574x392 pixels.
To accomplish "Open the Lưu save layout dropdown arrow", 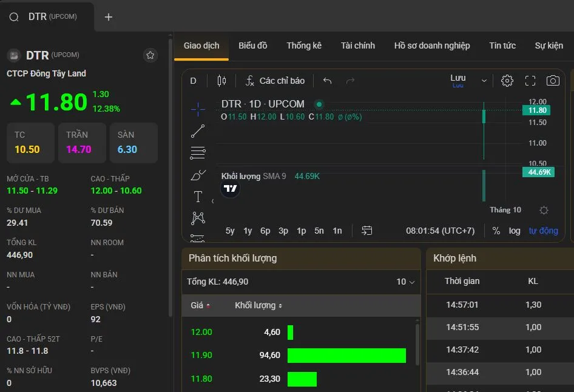I will tap(484, 81).
